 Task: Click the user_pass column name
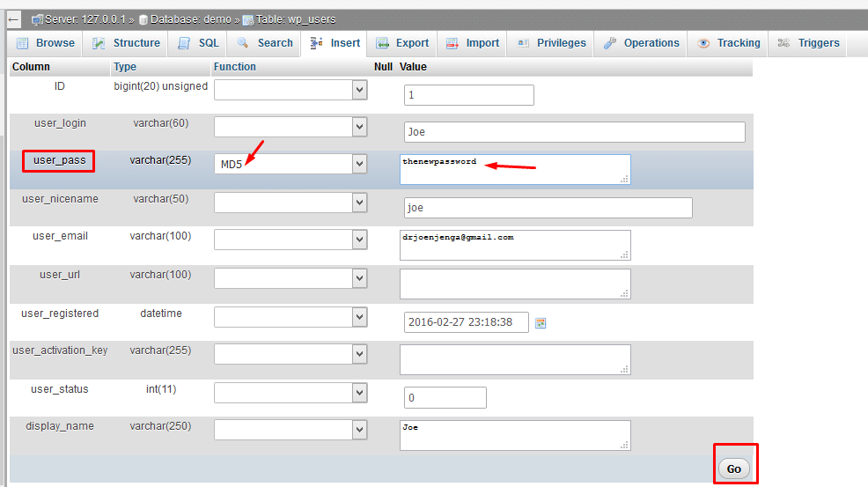point(59,160)
